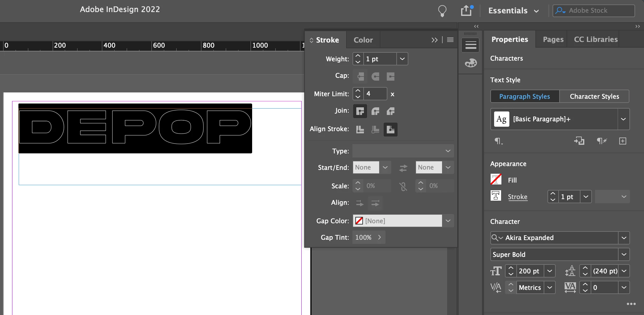Open the Appearance stroke weight dropdown
This screenshot has width=644, height=315.
[586, 197]
